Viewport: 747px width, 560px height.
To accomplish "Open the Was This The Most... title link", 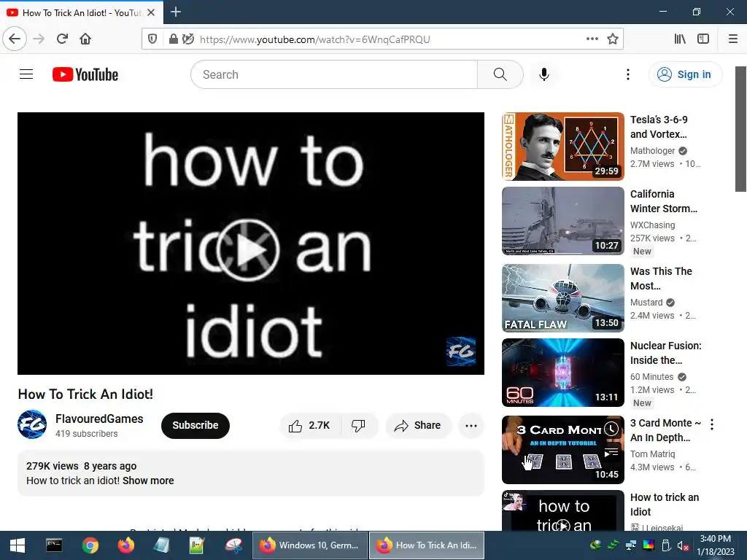I will 661,278.
